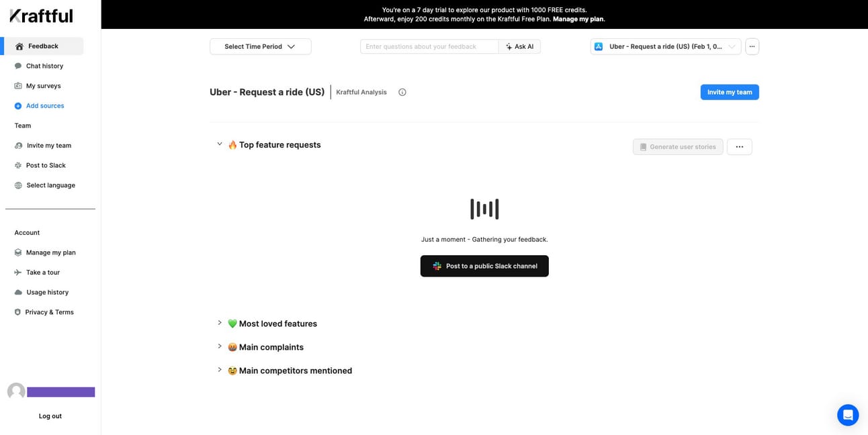Viewport: 868px width, 435px height.
Task: Select Post to Slack in the sidebar
Action: [x=46, y=165]
